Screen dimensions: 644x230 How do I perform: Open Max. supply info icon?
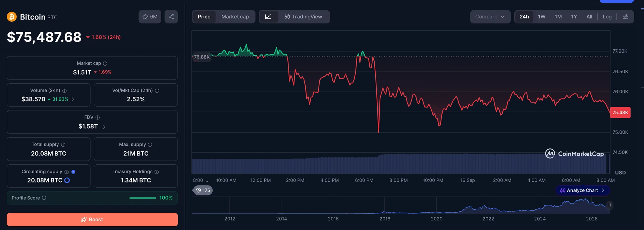150,144
